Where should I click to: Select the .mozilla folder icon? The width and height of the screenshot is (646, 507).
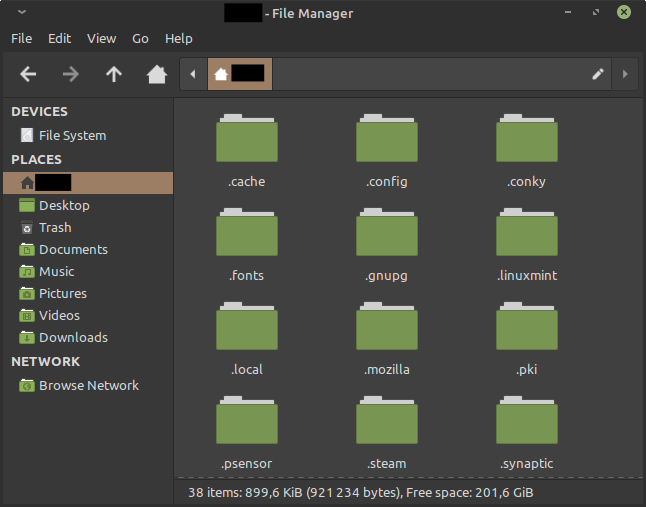pyautogui.click(x=387, y=326)
